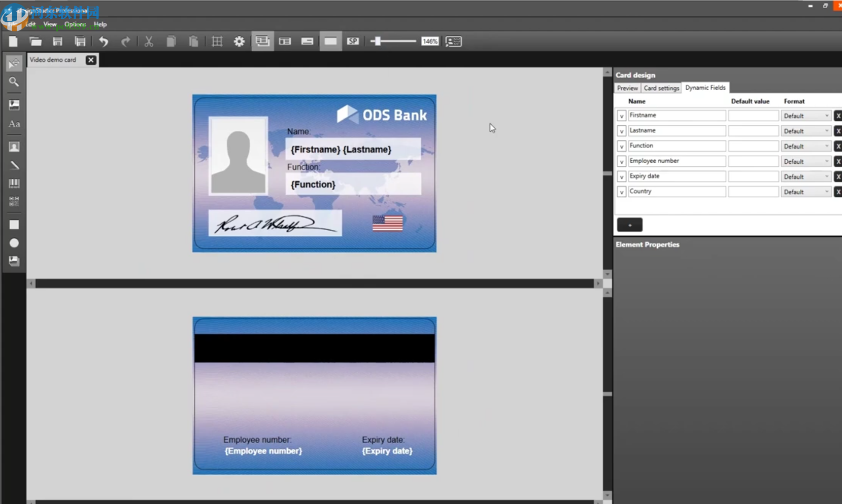This screenshot has height=504, width=842.
Task: Toggle the grid display
Action: point(216,41)
